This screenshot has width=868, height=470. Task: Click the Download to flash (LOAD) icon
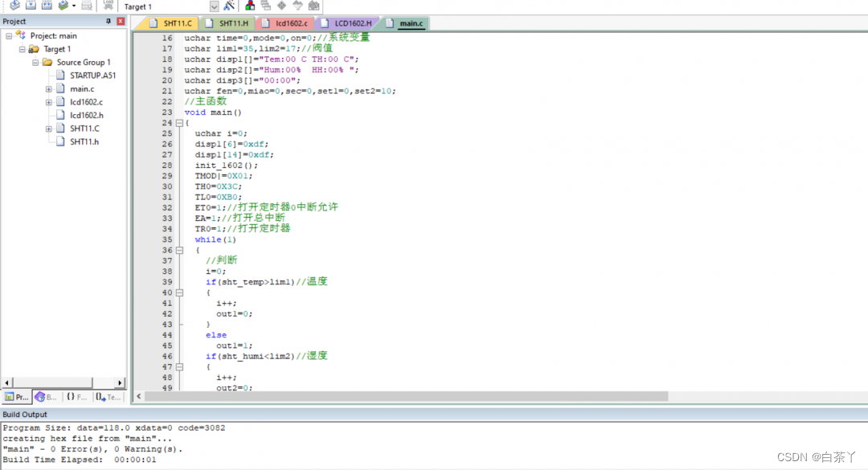pyautogui.click(x=108, y=5)
